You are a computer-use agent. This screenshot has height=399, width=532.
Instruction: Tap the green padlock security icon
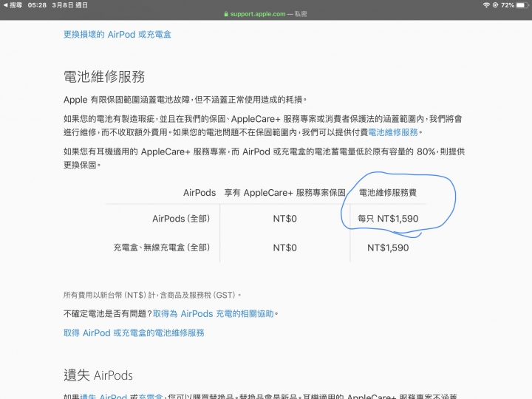click(226, 14)
